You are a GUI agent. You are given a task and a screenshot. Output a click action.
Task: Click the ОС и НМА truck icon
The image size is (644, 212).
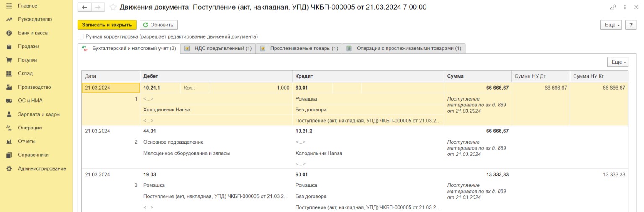tap(9, 101)
